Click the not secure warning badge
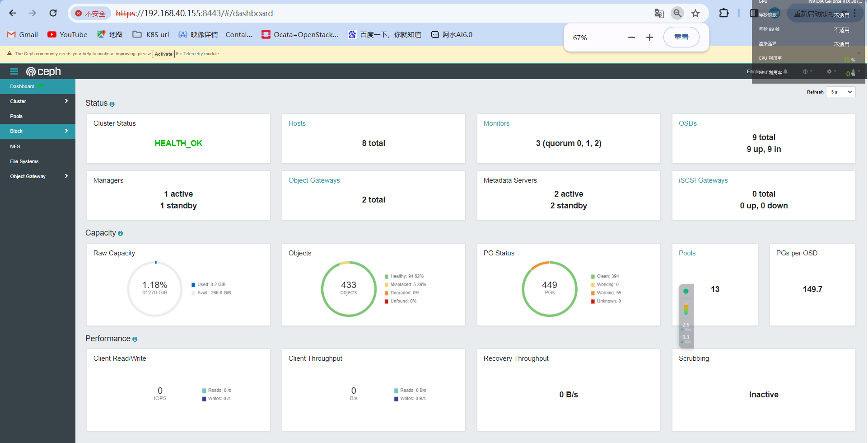 91,14
